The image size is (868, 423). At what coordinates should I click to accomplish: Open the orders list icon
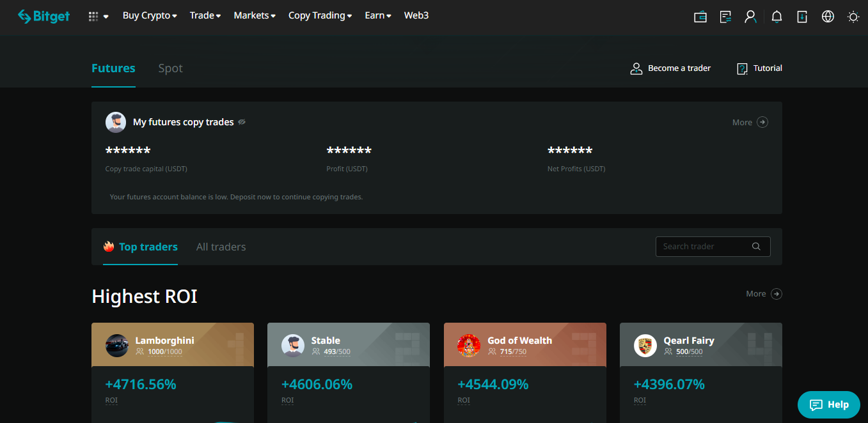[726, 17]
